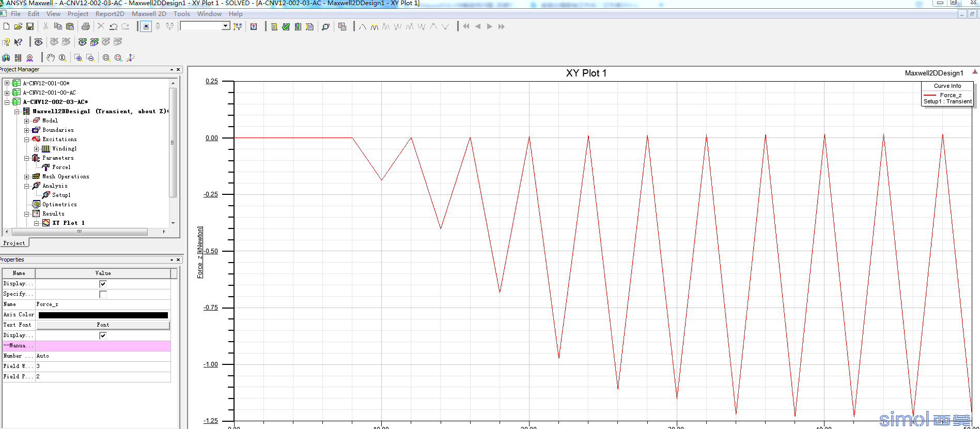Click the Print icon
The height and width of the screenshot is (429, 980).
pyautogui.click(x=86, y=26)
